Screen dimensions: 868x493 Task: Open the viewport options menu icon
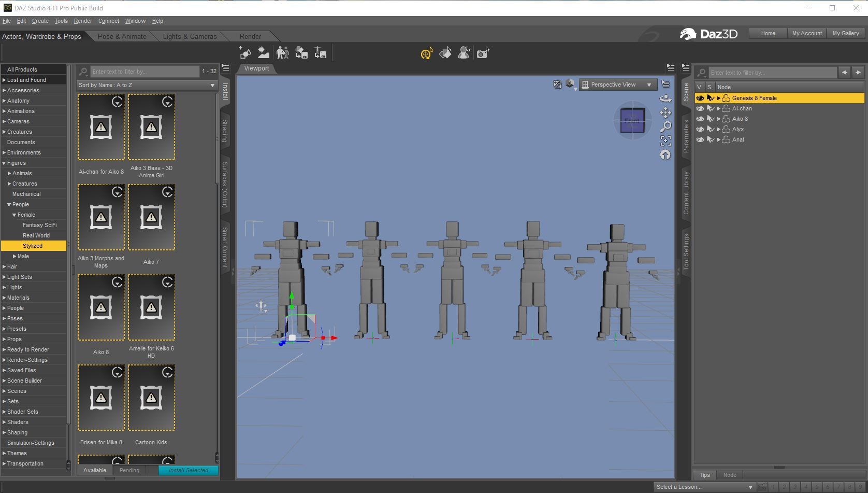pos(666,84)
